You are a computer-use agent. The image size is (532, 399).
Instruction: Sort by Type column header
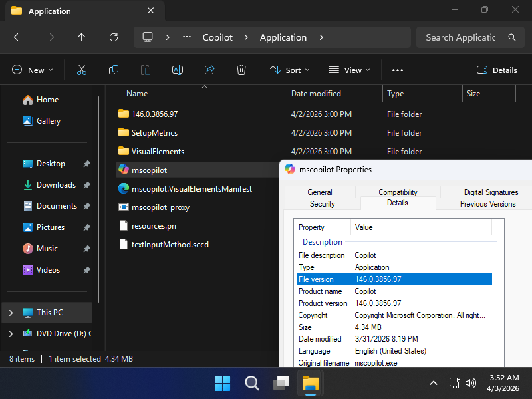tap(395, 94)
